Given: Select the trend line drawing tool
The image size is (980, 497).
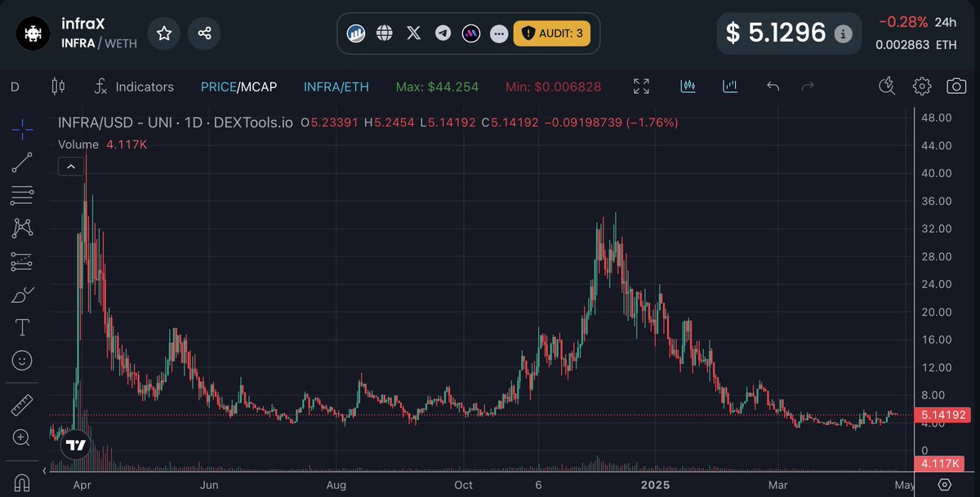Looking at the screenshot, I should (22, 162).
